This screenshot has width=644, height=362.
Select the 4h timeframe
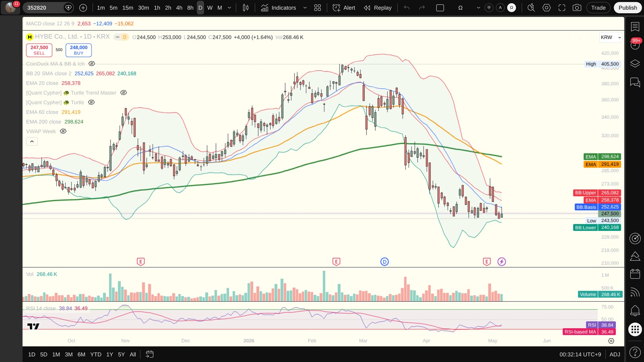tap(179, 8)
